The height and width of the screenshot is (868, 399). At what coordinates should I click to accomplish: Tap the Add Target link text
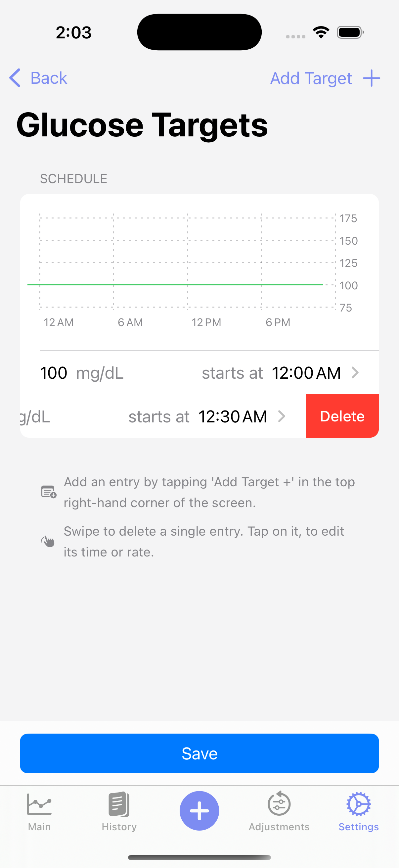311,78
